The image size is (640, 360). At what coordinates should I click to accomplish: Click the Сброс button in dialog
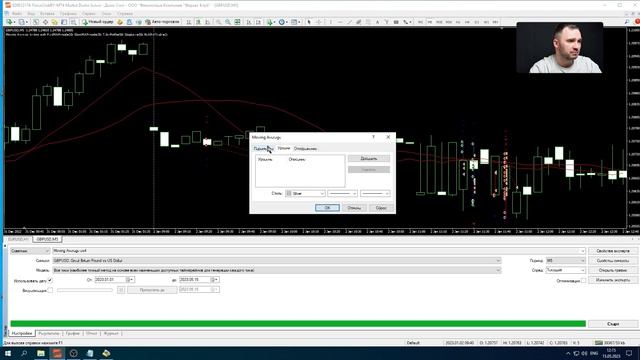[381, 208]
